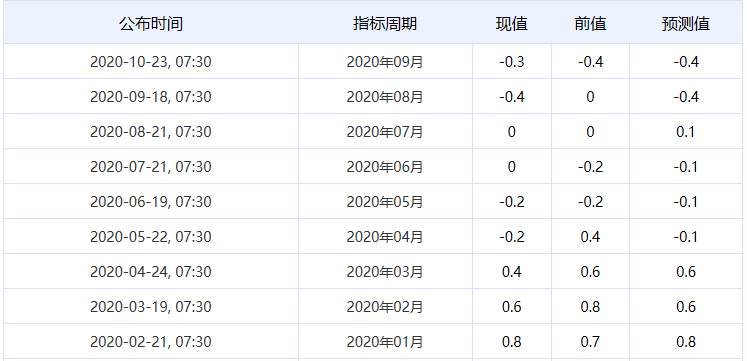Click the 前值 -0.4 in the 2020年09月 row
747x361 pixels.
590,62
